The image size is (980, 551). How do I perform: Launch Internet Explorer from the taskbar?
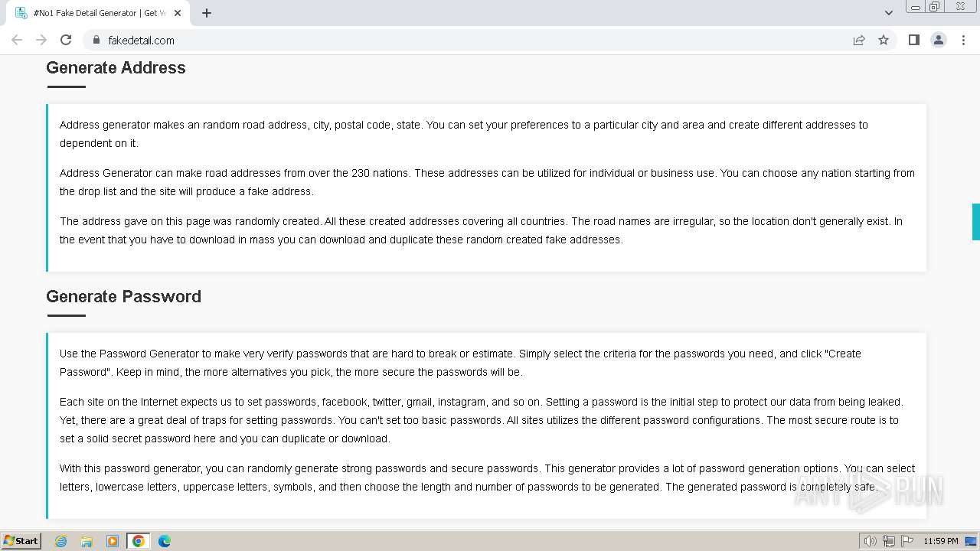click(x=60, y=541)
